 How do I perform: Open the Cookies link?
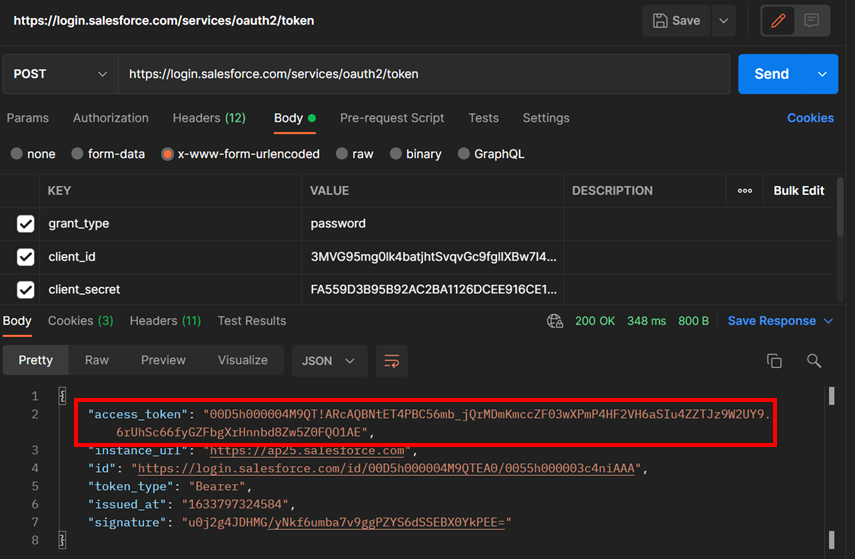[810, 118]
